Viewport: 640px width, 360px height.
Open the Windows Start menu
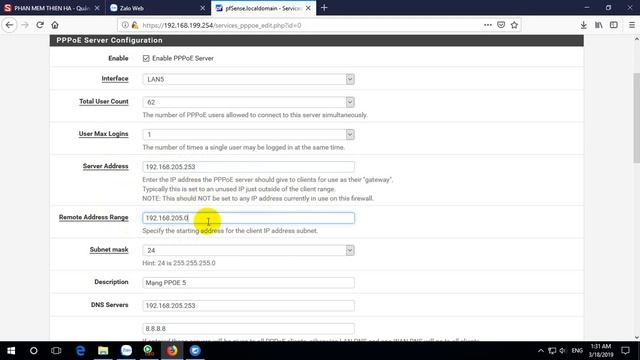pyautogui.click(x=11, y=351)
